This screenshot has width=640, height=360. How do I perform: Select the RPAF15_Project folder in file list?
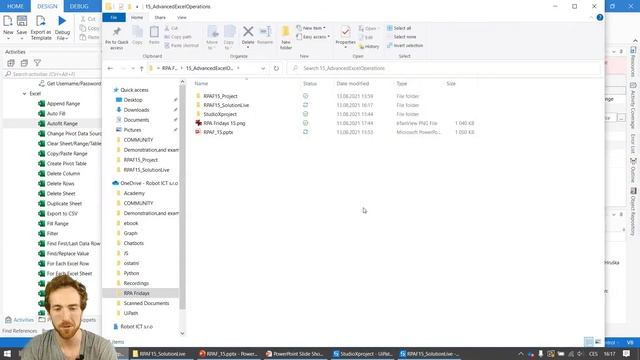220,96
